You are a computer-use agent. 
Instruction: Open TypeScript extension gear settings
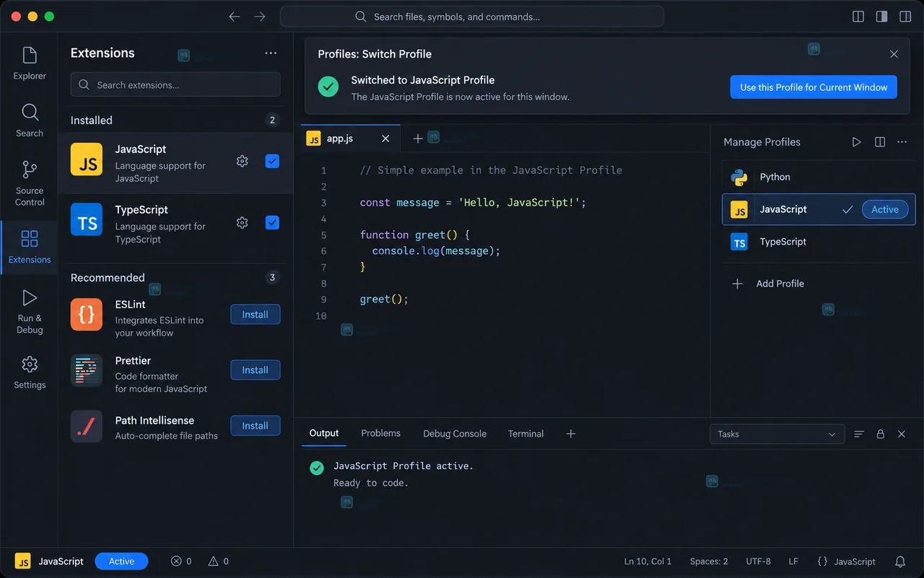point(243,222)
